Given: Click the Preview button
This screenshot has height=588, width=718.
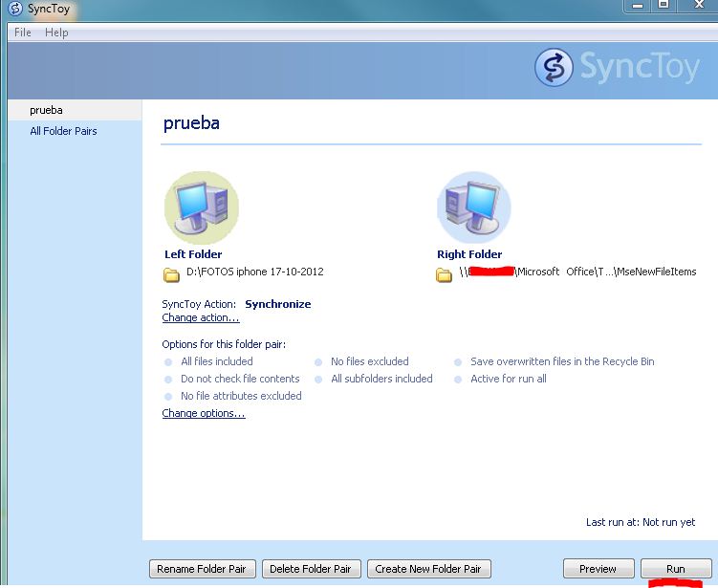Looking at the screenshot, I should 598,569.
